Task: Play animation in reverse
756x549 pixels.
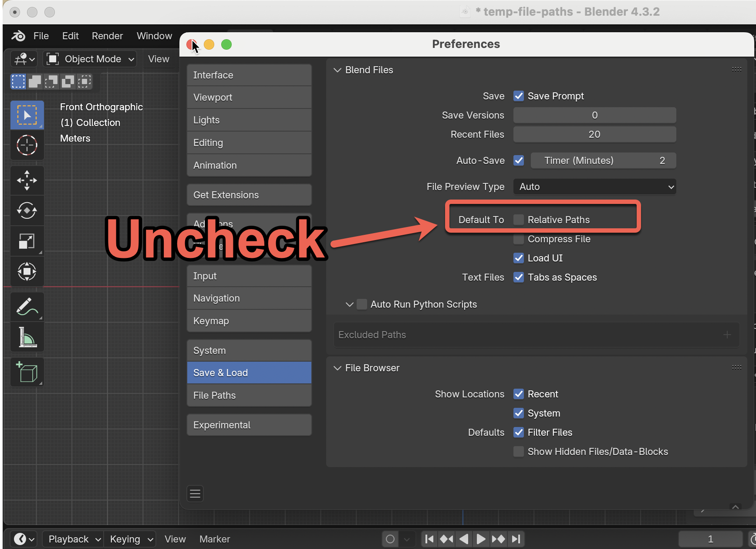Action: pyautogui.click(x=464, y=539)
